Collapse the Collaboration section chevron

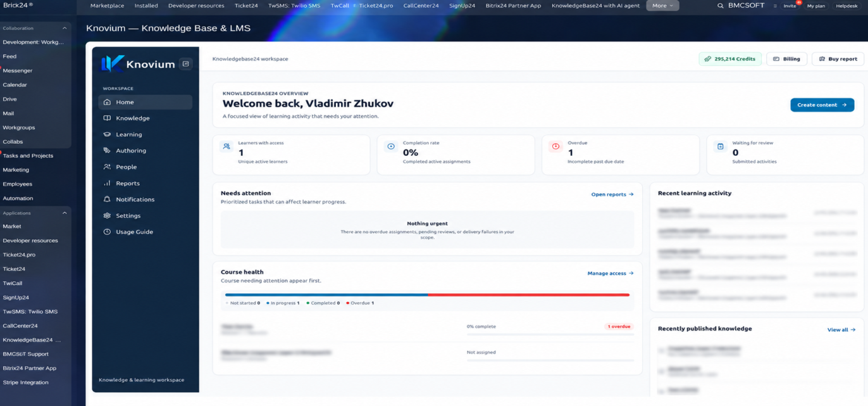point(64,29)
